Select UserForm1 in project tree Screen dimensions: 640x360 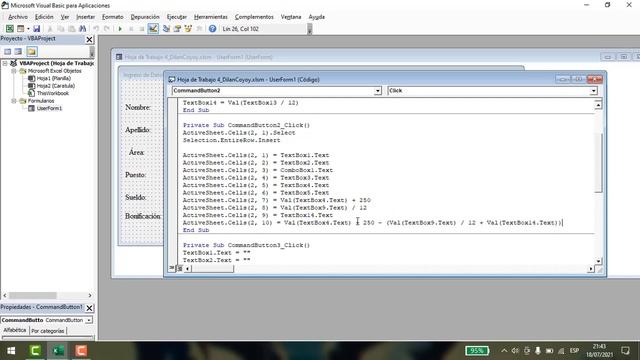[49, 108]
